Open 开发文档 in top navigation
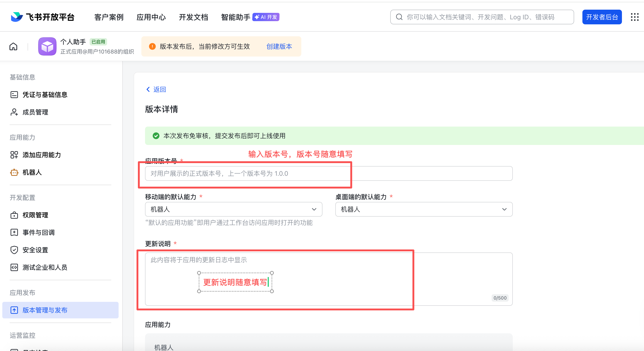 tap(193, 17)
